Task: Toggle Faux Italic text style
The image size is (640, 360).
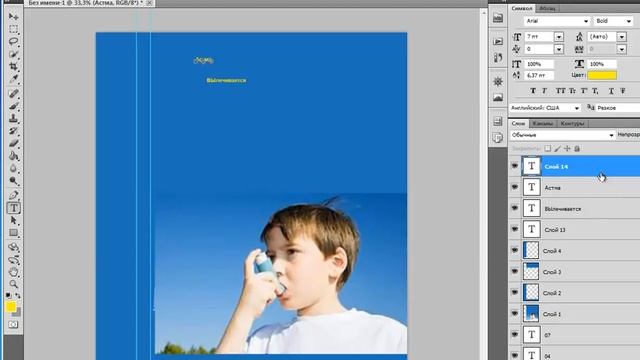Action: pyautogui.click(x=544, y=91)
